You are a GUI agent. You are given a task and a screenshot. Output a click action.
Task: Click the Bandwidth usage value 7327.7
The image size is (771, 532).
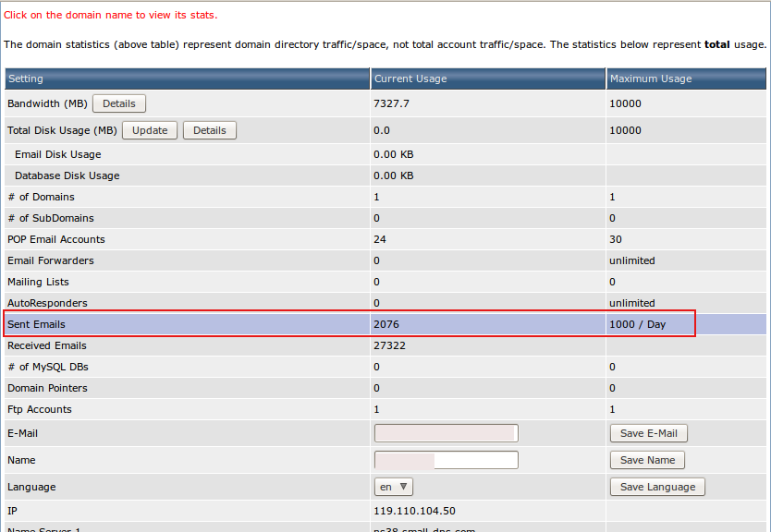391,103
